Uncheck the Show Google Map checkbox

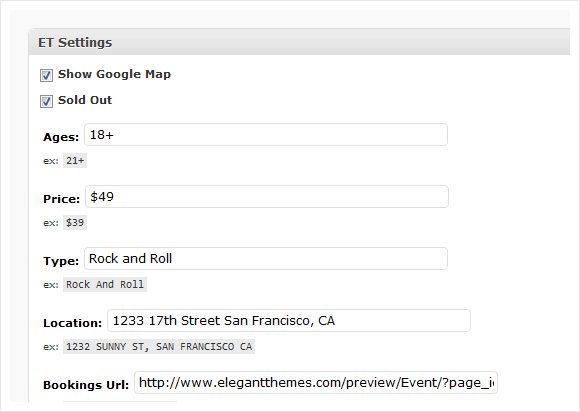[x=46, y=75]
